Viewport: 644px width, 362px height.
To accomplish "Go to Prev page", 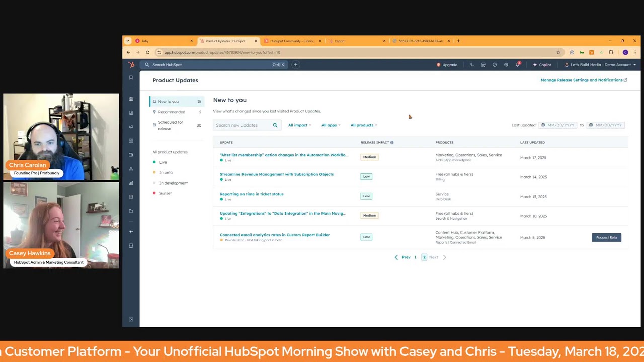I will [403, 257].
